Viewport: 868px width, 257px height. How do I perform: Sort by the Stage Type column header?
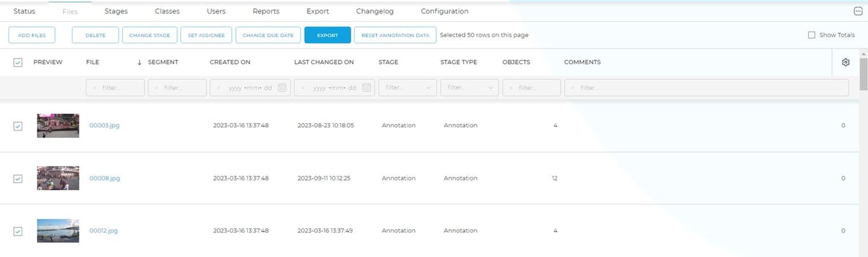[459, 62]
